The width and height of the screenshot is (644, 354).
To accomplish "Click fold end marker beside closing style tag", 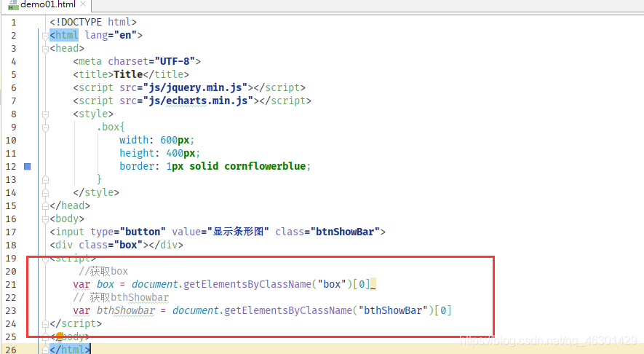I will (45, 193).
